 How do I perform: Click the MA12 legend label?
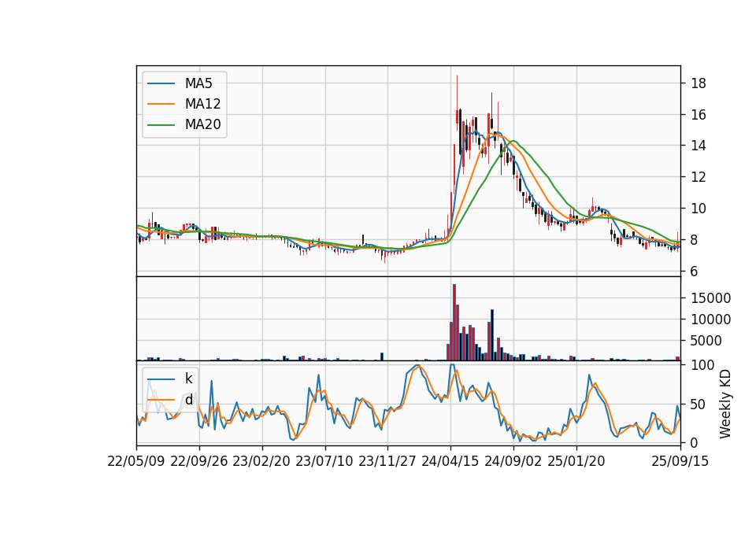(x=202, y=104)
